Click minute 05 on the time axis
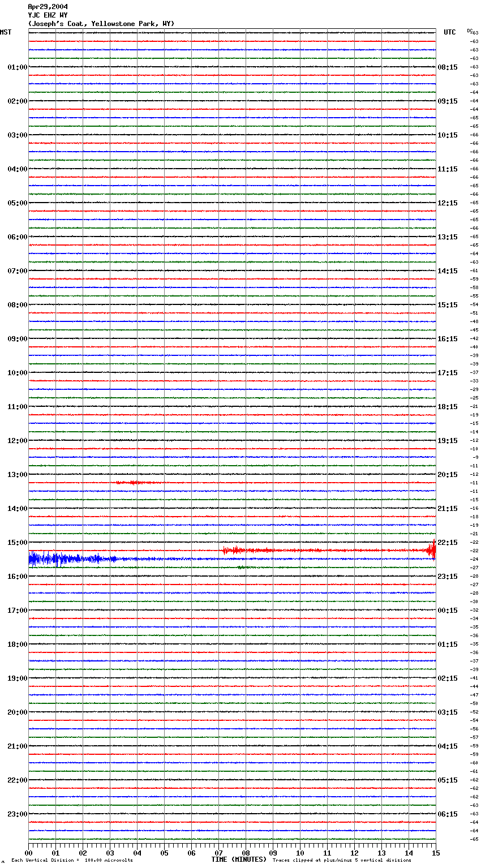Viewport: 481px width, 868px height. (164, 852)
